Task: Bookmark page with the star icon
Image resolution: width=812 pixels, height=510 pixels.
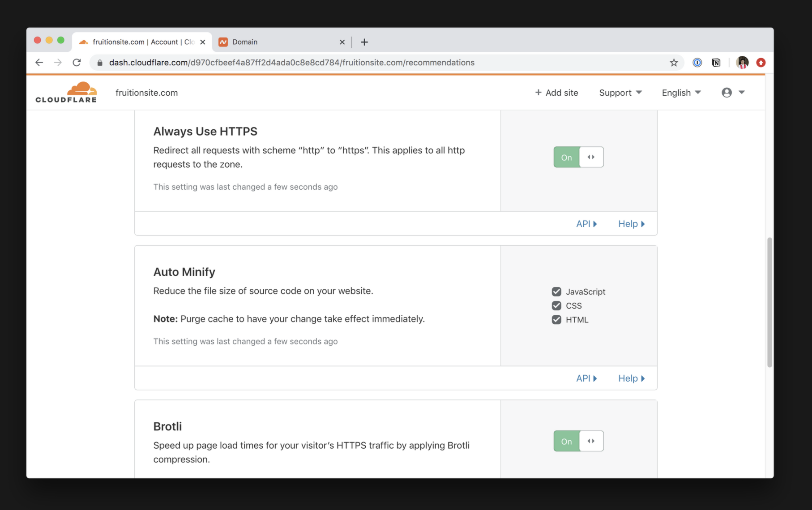Action: (674, 63)
